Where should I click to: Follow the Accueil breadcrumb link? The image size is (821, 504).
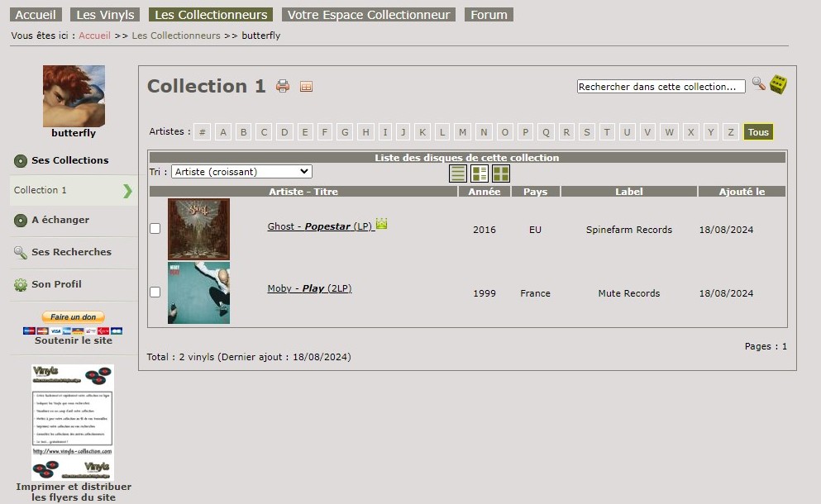pos(95,36)
